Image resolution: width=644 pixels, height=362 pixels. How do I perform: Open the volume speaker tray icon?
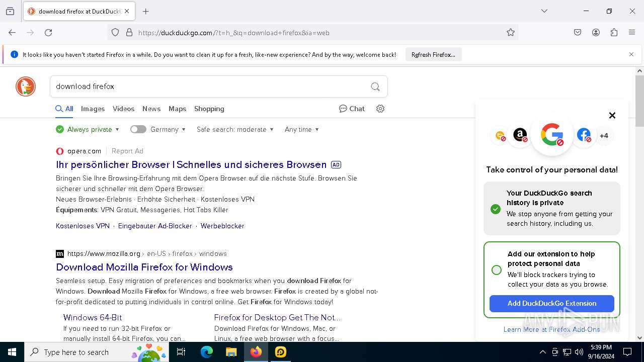pyautogui.click(x=579, y=352)
